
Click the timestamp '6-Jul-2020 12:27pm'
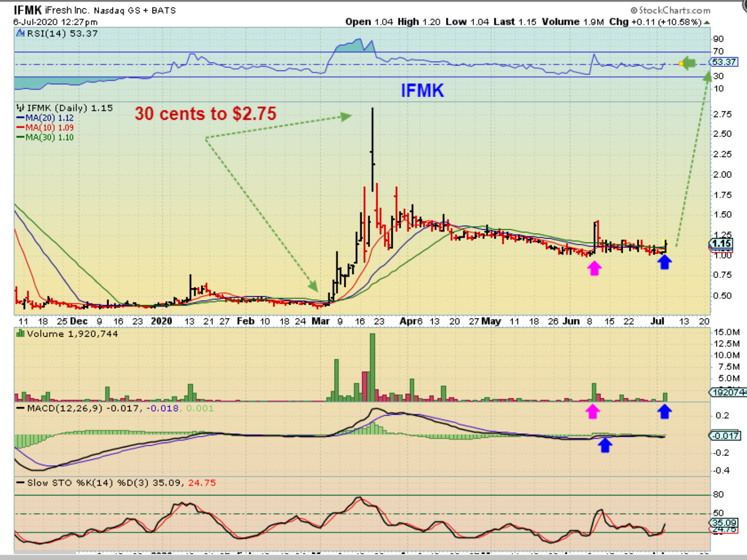[x=55, y=22]
